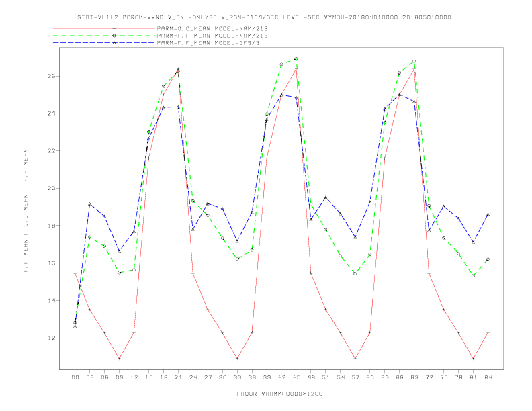
Task: Click y-axis tick label 22
Action: (x=52, y=151)
